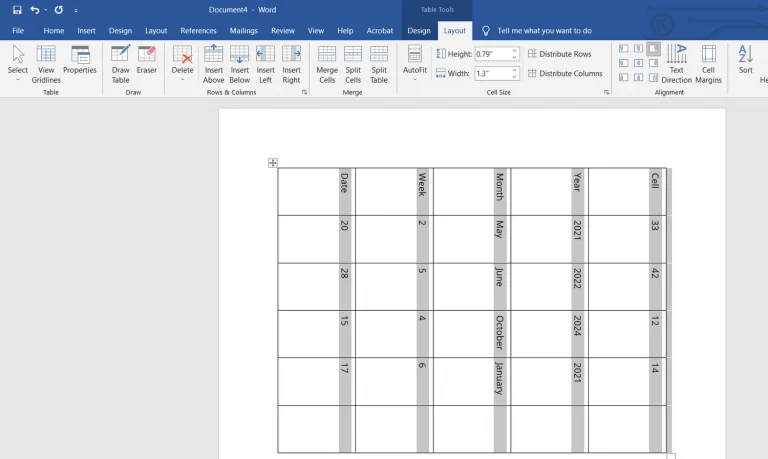Insert a column to the right
The width and height of the screenshot is (768, 459).
(x=291, y=64)
